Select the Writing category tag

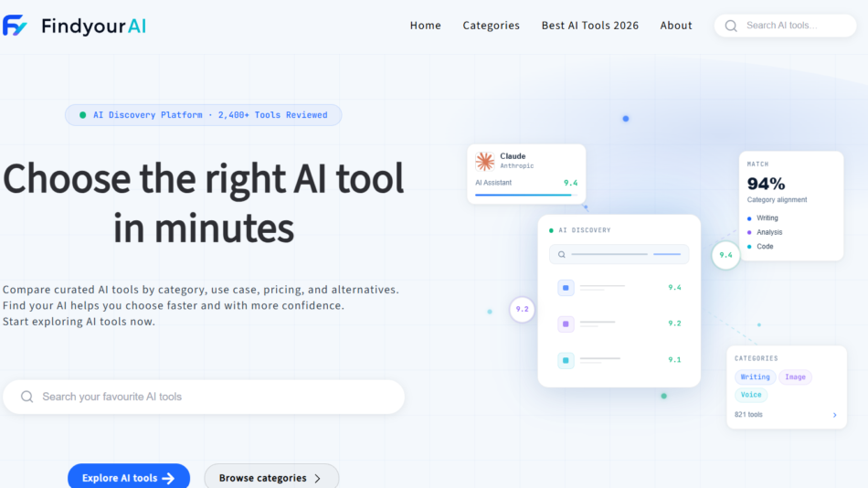click(x=755, y=377)
